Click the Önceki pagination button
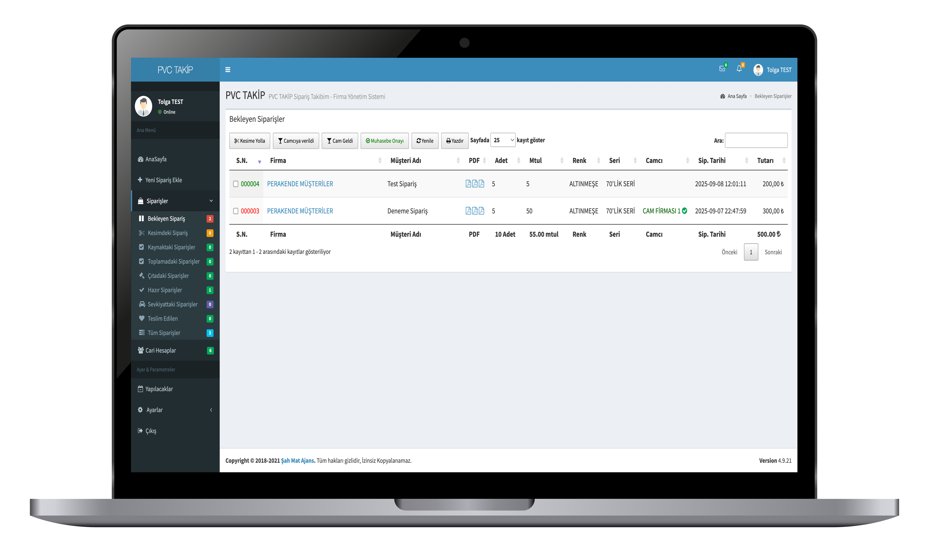The image size is (929, 560). coord(729,252)
